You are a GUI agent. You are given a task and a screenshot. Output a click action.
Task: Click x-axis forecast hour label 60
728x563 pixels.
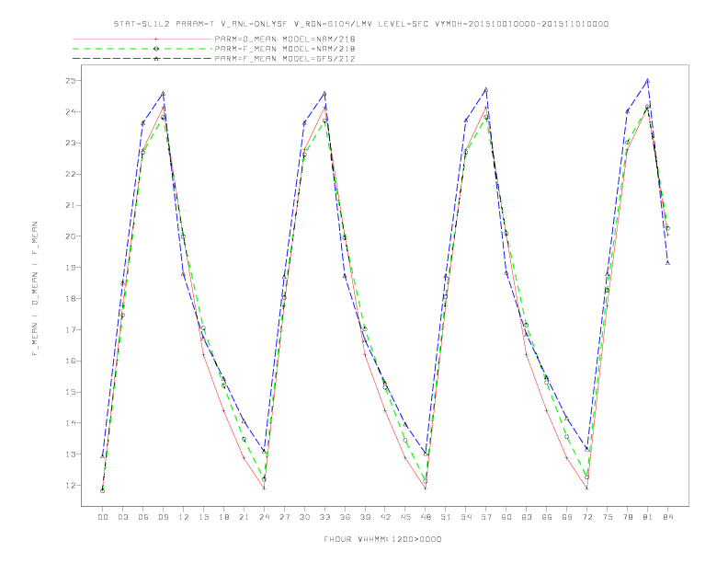(506, 517)
